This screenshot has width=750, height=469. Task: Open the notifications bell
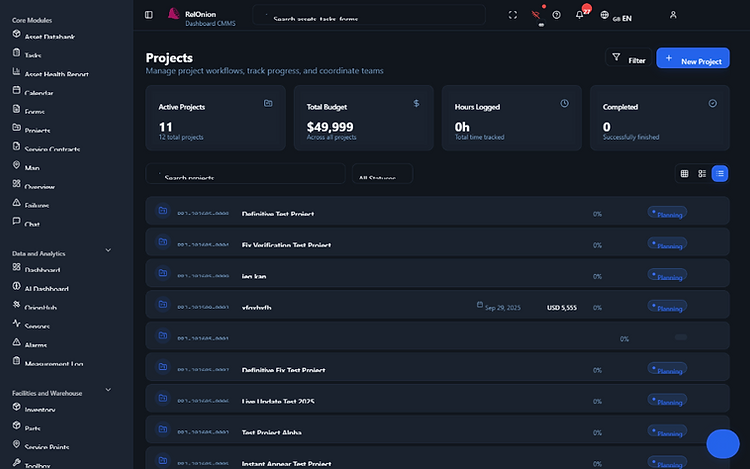[579, 15]
